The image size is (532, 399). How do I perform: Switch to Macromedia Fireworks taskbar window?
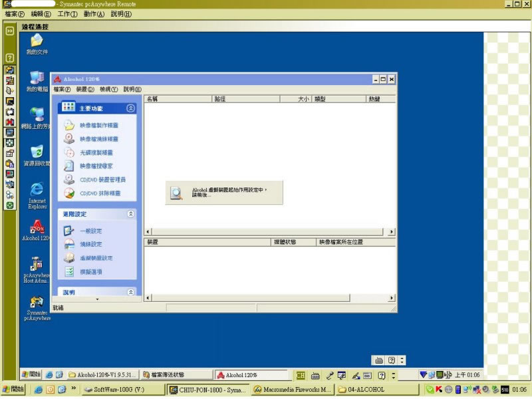[x=293, y=390]
